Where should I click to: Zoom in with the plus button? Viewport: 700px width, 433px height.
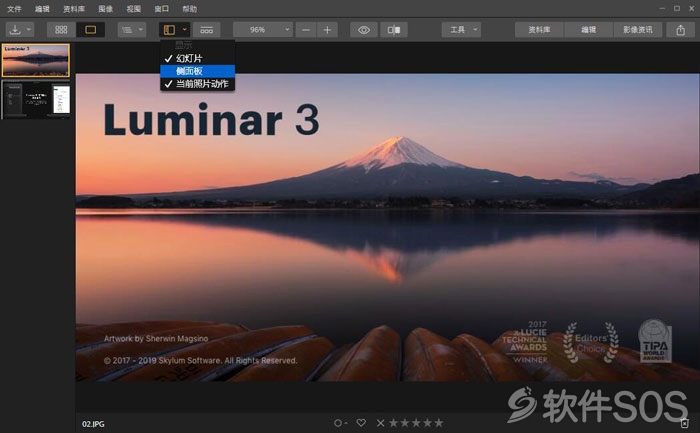pyautogui.click(x=327, y=30)
